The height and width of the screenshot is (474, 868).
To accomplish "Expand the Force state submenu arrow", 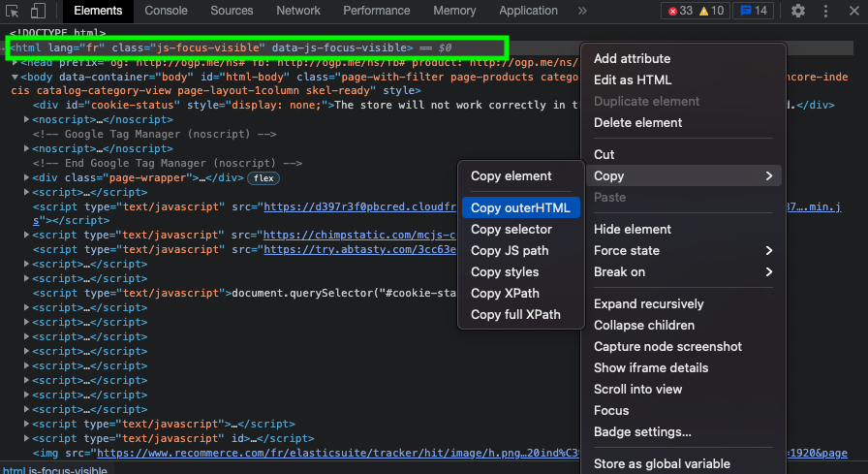I will tap(768, 251).
